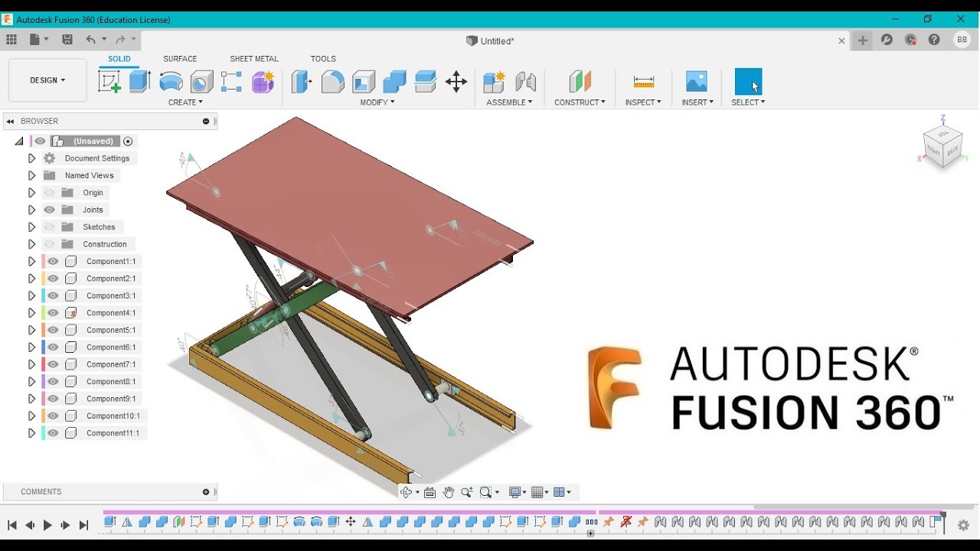The height and width of the screenshot is (551, 980).
Task: Add a new design tab with plus
Action: point(863,41)
